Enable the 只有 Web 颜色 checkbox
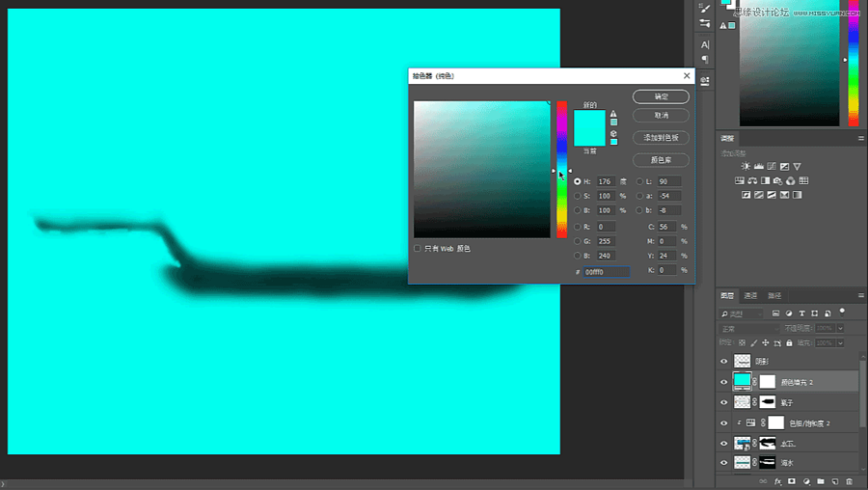Screen dimensions: 868x490 pyautogui.click(x=418, y=249)
